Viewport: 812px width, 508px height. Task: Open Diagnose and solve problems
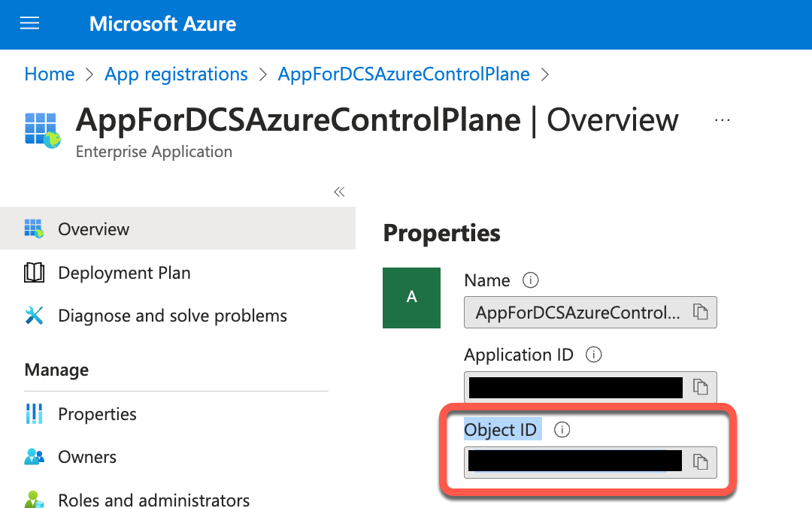click(172, 316)
